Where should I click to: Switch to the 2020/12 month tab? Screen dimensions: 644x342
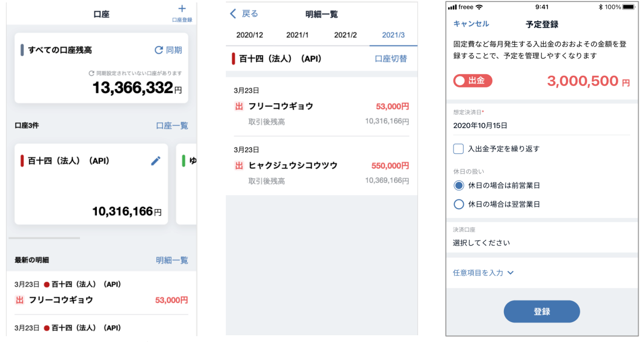(250, 35)
